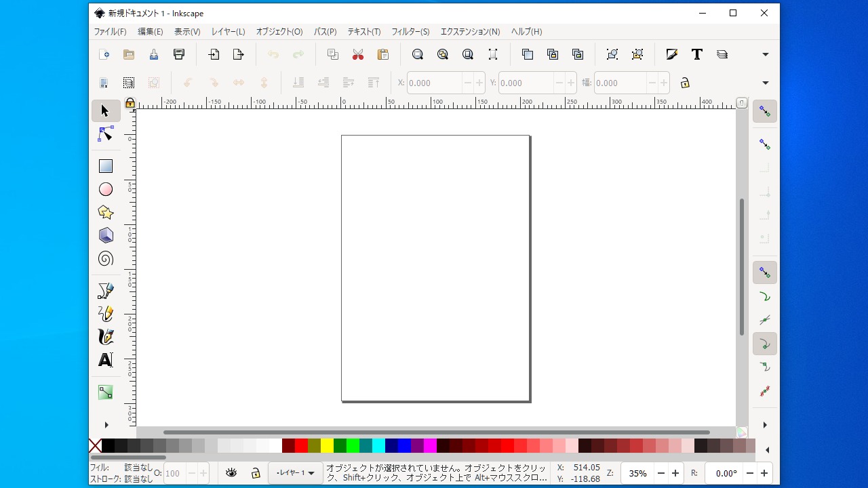Open the フィルター(S) menu
Viewport: 868px width, 488px height.
pos(410,31)
